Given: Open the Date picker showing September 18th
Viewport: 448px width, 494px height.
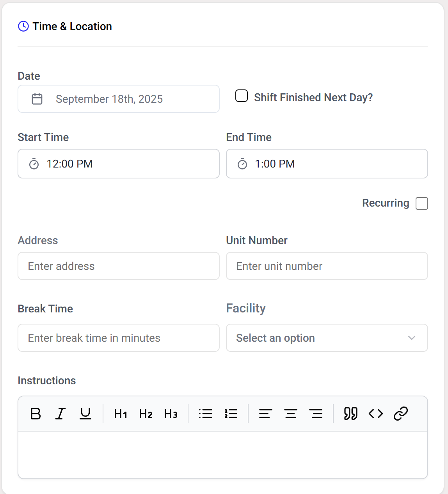Looking at the screenshot, I should (118, 99).
